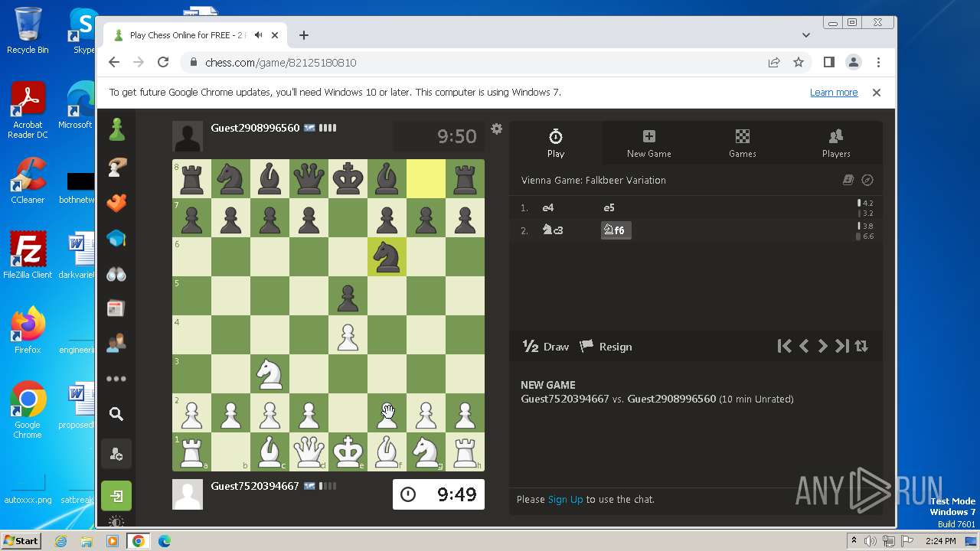Reload the page in Chrome

[x=163, y=62]
